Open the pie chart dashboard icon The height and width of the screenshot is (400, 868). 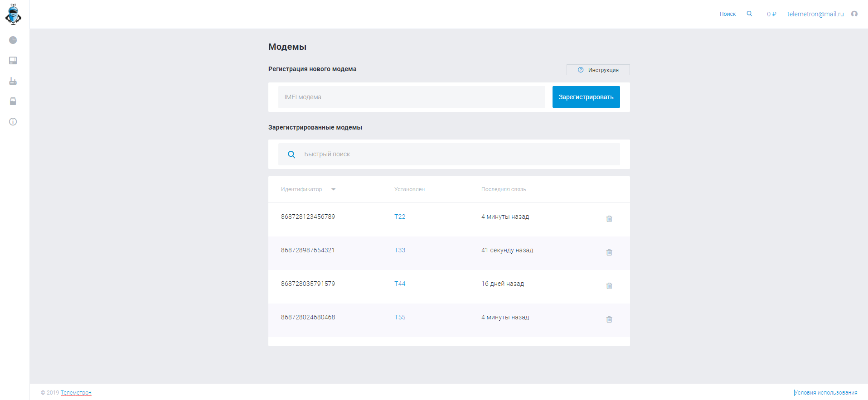coord(13,40)
